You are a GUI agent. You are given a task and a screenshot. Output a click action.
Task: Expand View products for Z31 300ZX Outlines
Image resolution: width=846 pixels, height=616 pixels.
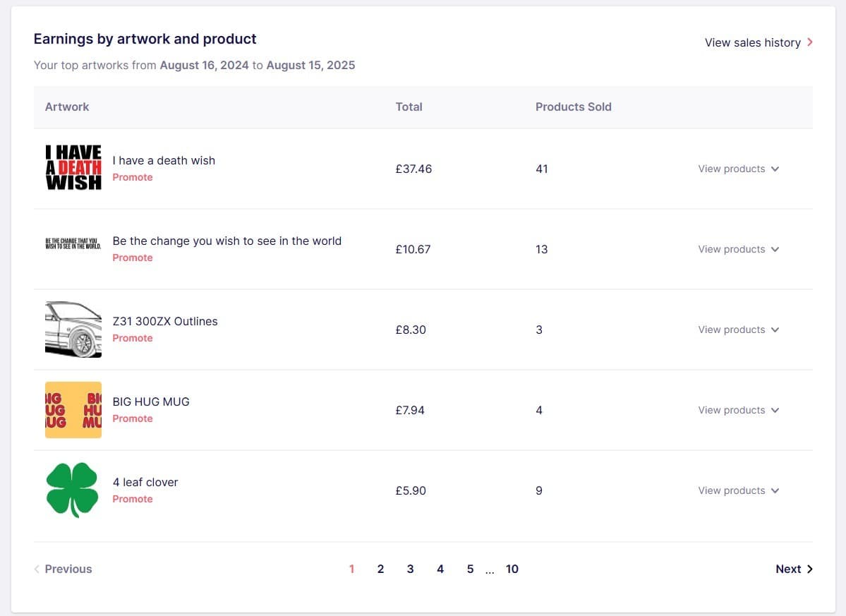tap(738, 330)
